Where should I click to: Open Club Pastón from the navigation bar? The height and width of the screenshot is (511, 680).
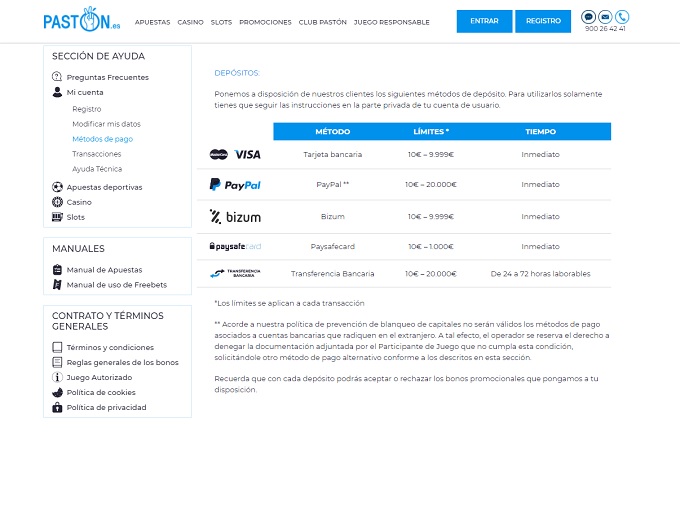322,22
